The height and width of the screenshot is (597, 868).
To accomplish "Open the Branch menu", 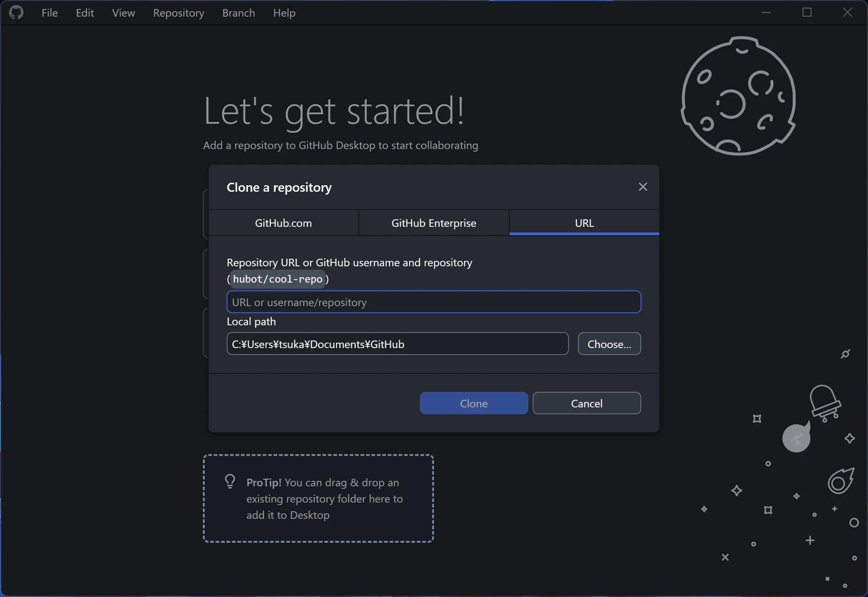I will point(238,13).
